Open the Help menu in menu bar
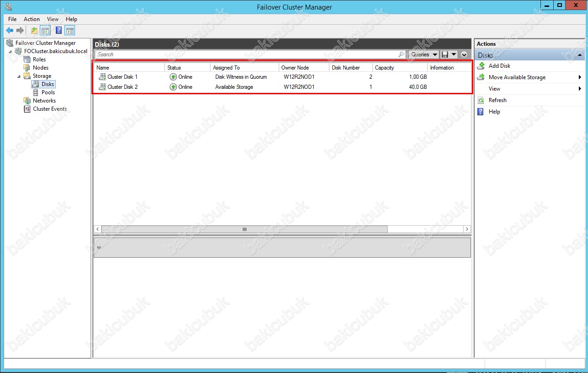This screenshot has height=373, width=588. tap(72, 19)
